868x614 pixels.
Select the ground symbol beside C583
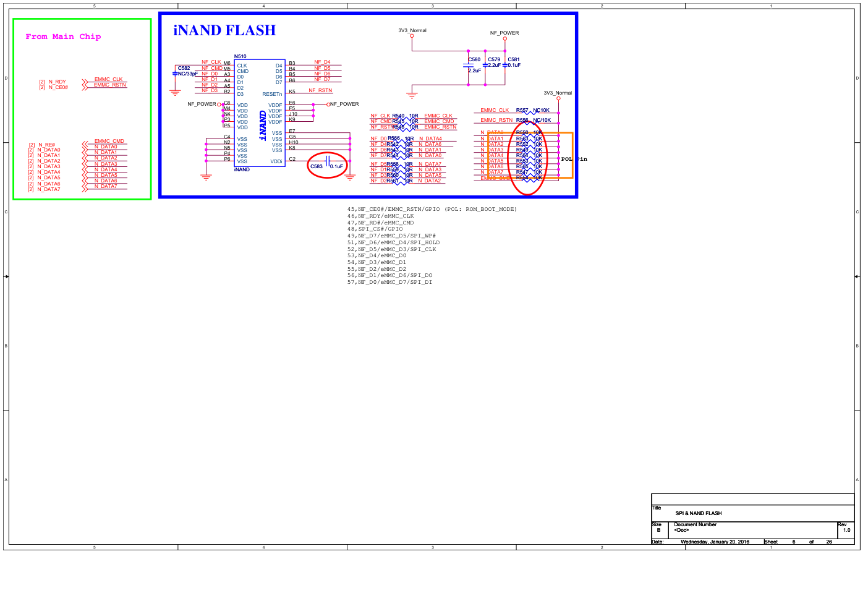350,177
